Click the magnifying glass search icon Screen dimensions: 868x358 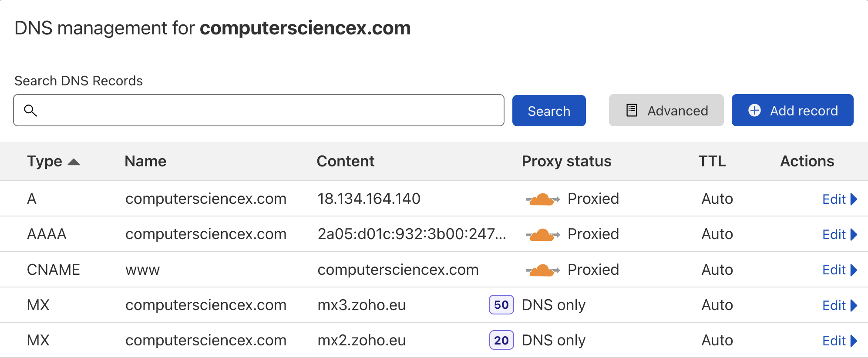tap(30, 110)
